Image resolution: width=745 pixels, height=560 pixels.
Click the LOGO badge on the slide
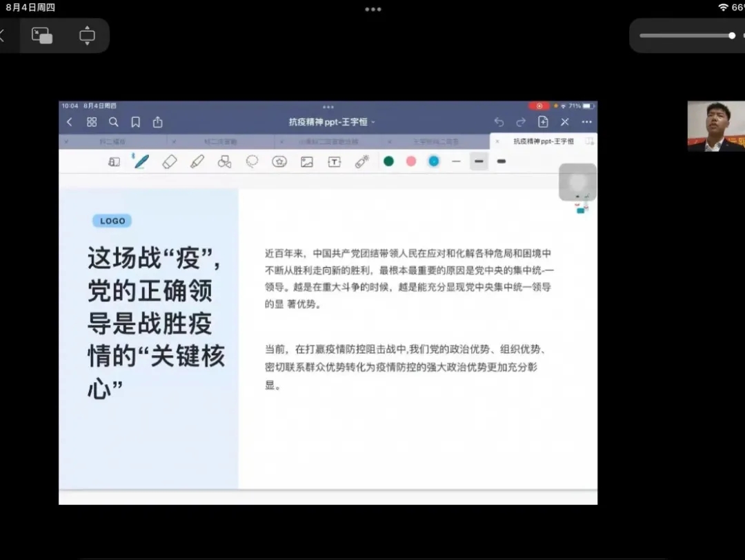point(112,221)
